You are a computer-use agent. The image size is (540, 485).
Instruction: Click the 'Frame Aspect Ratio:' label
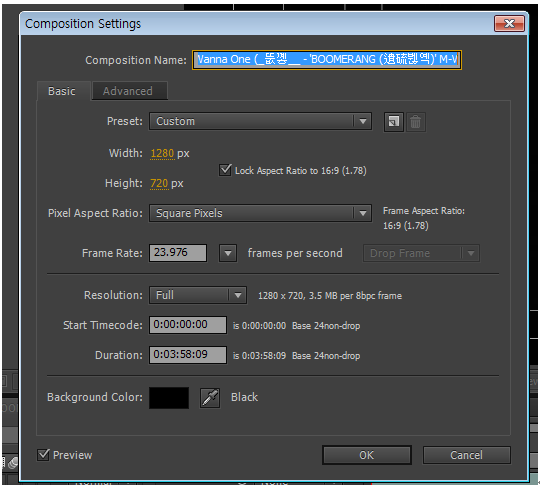[424, 211]
